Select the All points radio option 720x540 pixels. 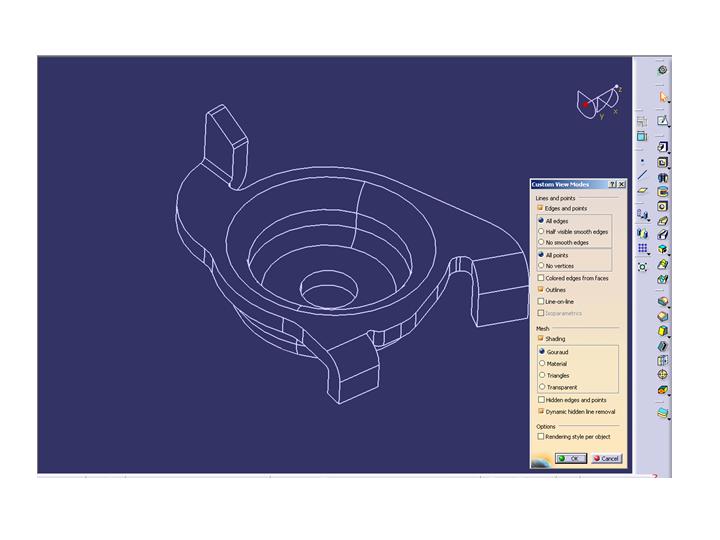[x=541, y=255]
